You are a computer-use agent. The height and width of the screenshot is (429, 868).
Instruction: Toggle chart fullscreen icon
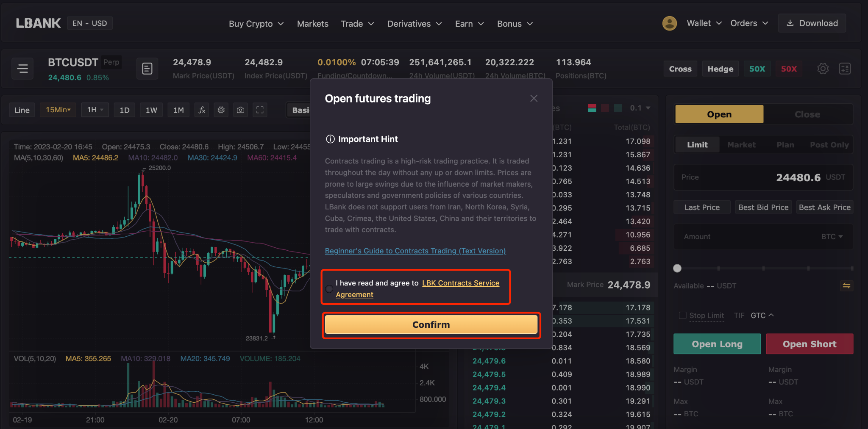coord(260,110)
